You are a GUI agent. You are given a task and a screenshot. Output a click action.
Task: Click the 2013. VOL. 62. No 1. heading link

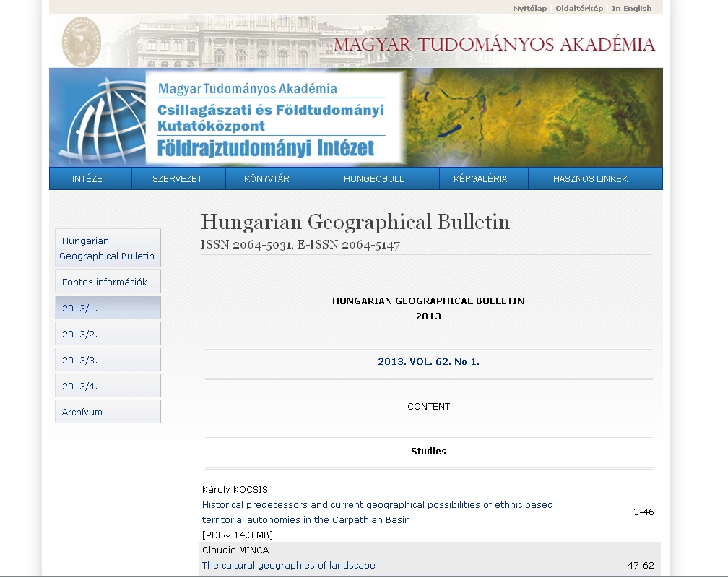428,361
